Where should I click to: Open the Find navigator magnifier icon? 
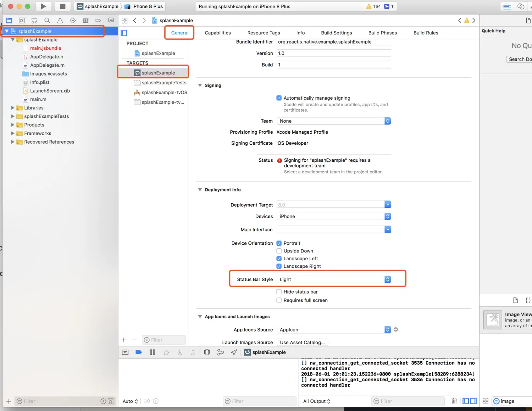[x=47, y=21]
